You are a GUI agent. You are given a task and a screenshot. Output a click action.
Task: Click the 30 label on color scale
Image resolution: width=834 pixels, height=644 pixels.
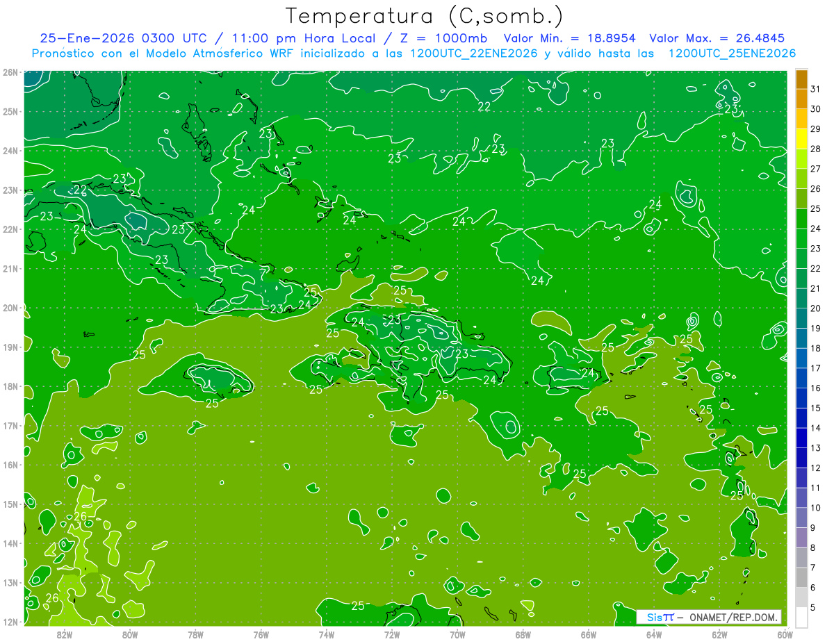click(815, 108)
